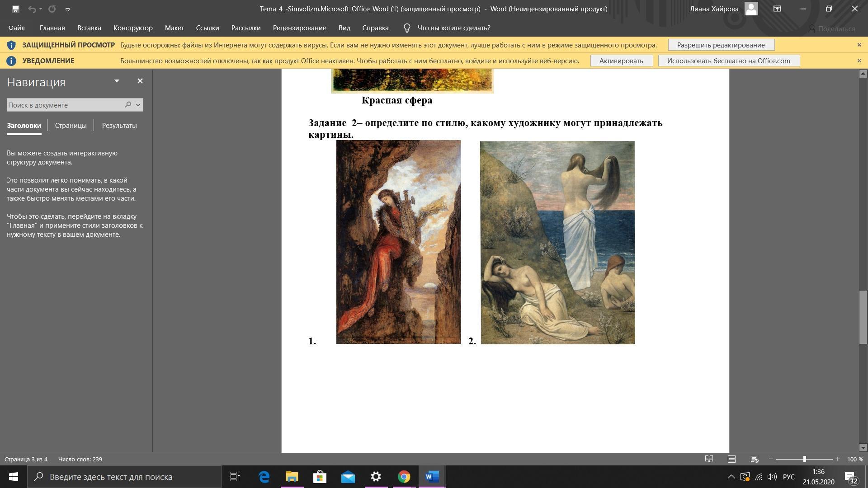This screenshot has width=868, height=488.
Task: Click the Redo/Repeat icon
Action: click(52, 9)
